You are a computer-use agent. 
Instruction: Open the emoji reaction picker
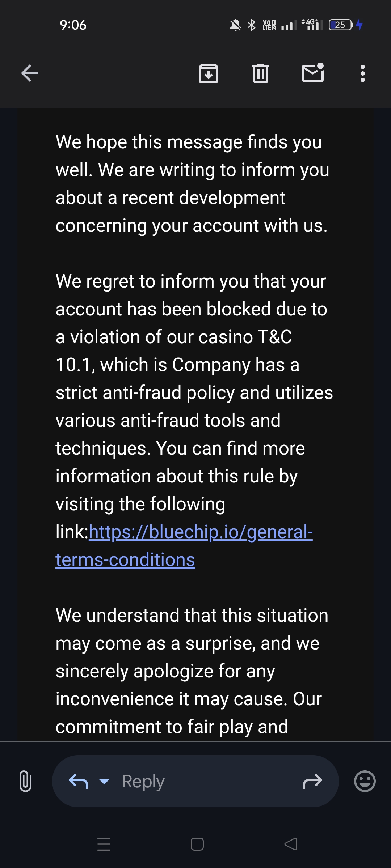[365, 781]
